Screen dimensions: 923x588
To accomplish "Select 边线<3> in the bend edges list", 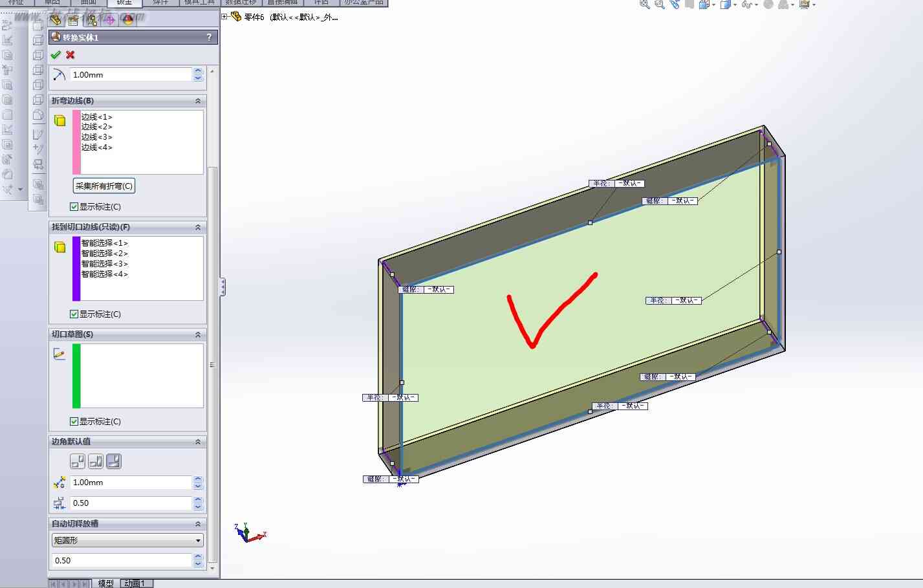I will click(97, 137).
